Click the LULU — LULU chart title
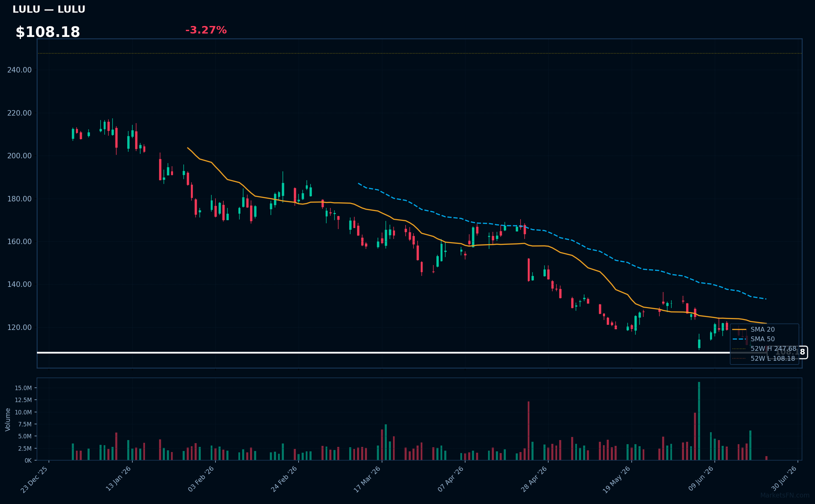Screen dimensions: 815x504 [x=49, y=9]
